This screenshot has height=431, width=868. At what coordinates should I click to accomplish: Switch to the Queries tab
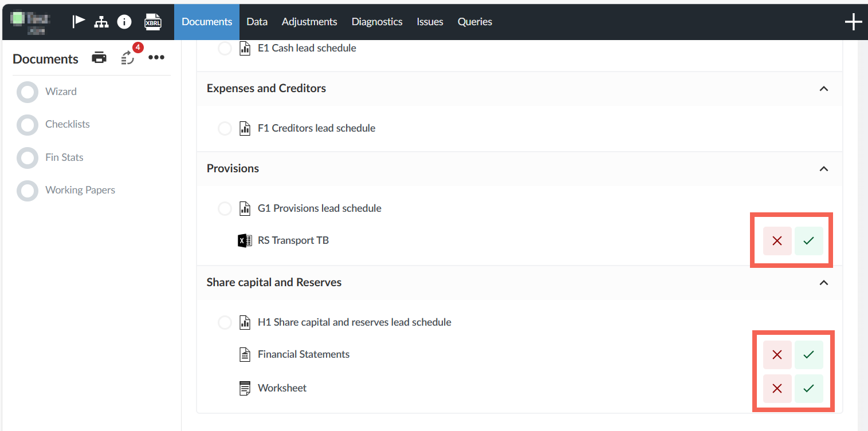coord(475,22)
